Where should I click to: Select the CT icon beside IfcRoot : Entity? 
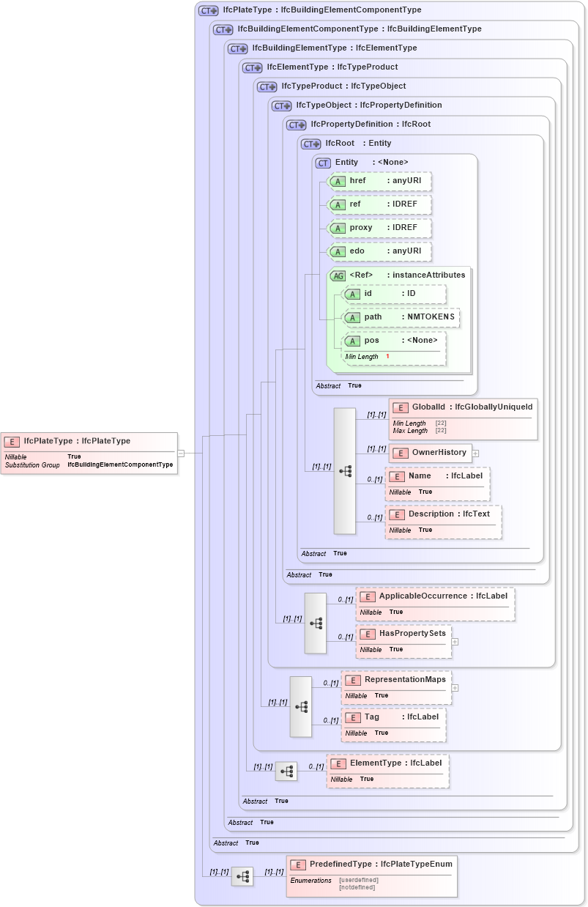(310, 144)
